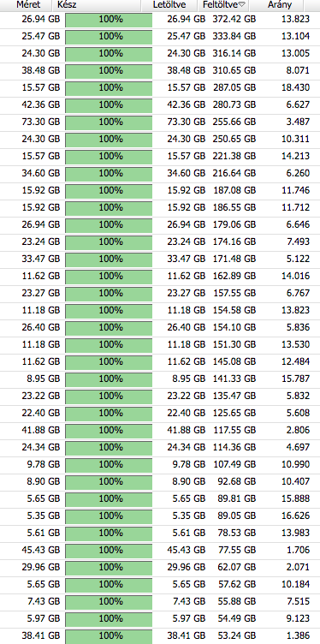Select the row with ratio 1.706
The height and width of the screenshot is (644, 320).
[x=160, y=550]
